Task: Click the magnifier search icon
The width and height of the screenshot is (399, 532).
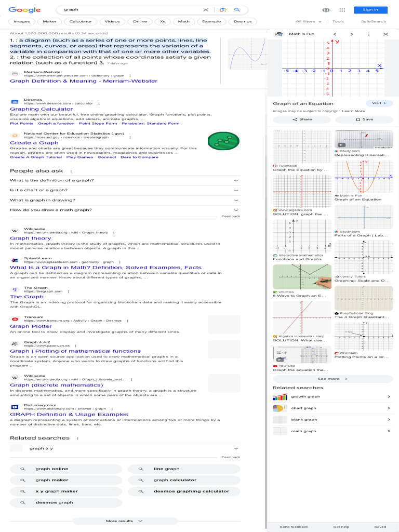Action: [x=237, y=10]
